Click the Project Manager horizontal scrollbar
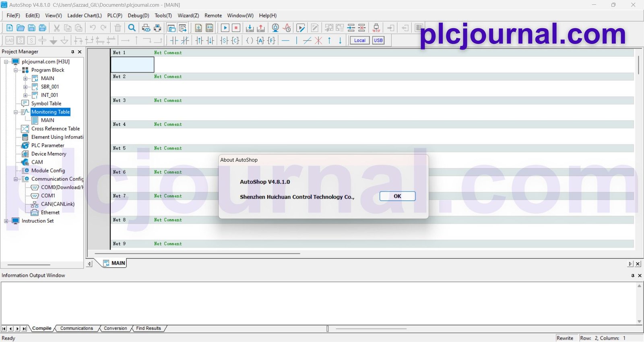 (29, 265)
